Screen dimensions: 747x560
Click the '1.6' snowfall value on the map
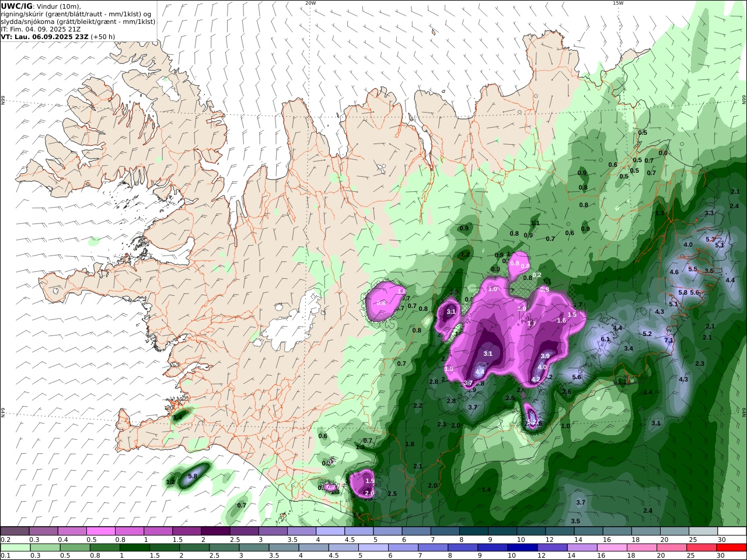tap(561, 321)
